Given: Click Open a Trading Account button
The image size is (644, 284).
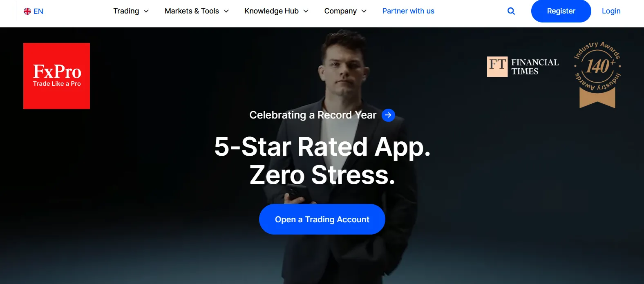Looking at the screenshot, I should (x=322, y=219).
